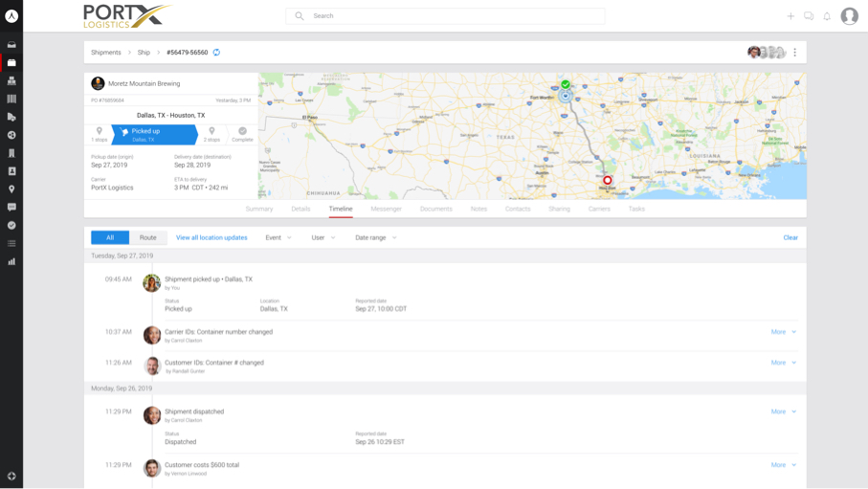Open the inbox icon in the sidebar
Screen dimensions: 868x489
[x=11, y=44]
